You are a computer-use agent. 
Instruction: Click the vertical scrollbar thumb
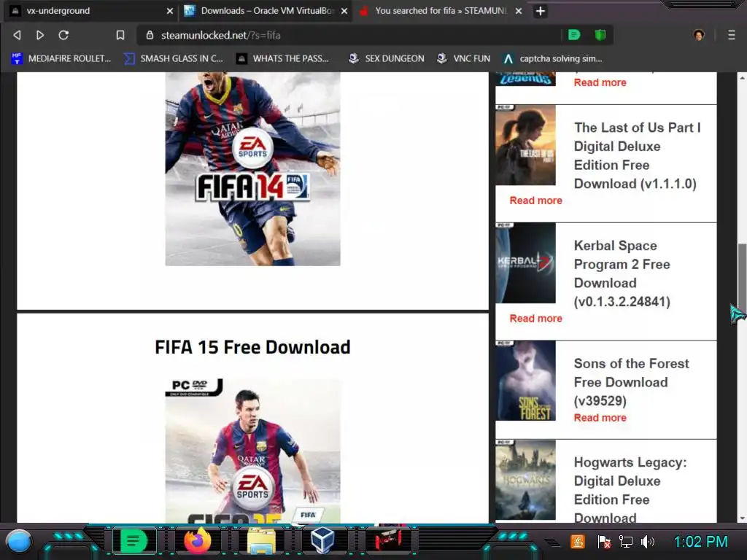click(742, 278)
